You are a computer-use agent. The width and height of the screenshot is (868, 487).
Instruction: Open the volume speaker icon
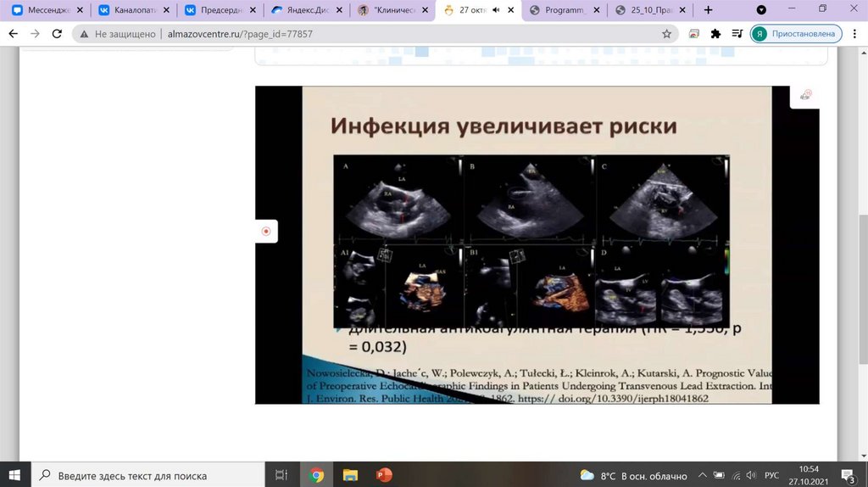[751, 475]
